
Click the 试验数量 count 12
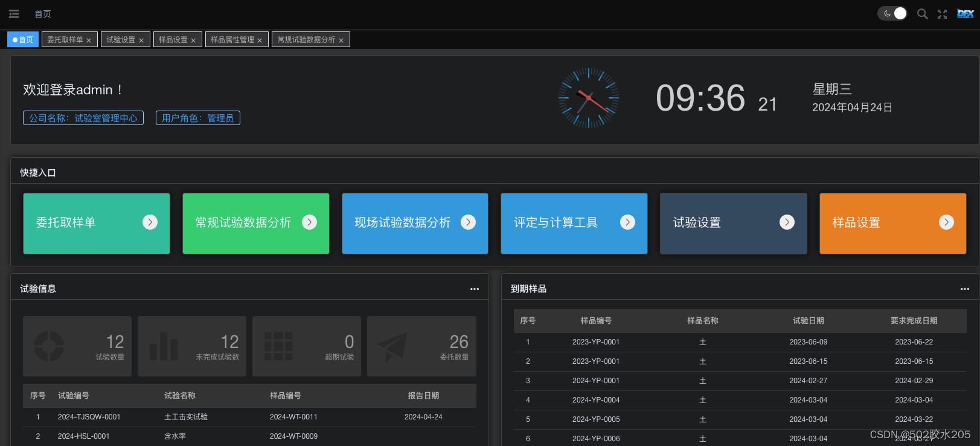pos(115,342)
